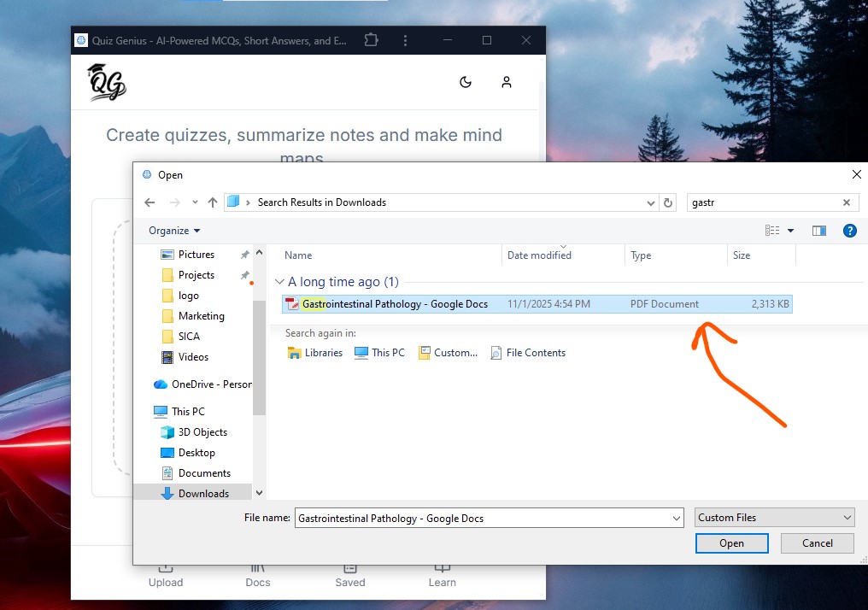Select the Marketing folder

201,316
